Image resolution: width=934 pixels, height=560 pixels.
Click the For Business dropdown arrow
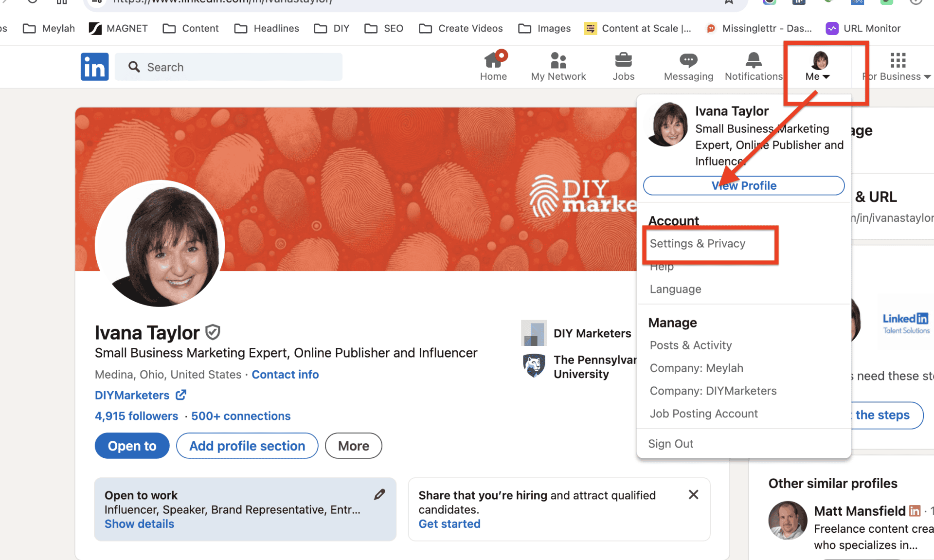coord(929,77)
